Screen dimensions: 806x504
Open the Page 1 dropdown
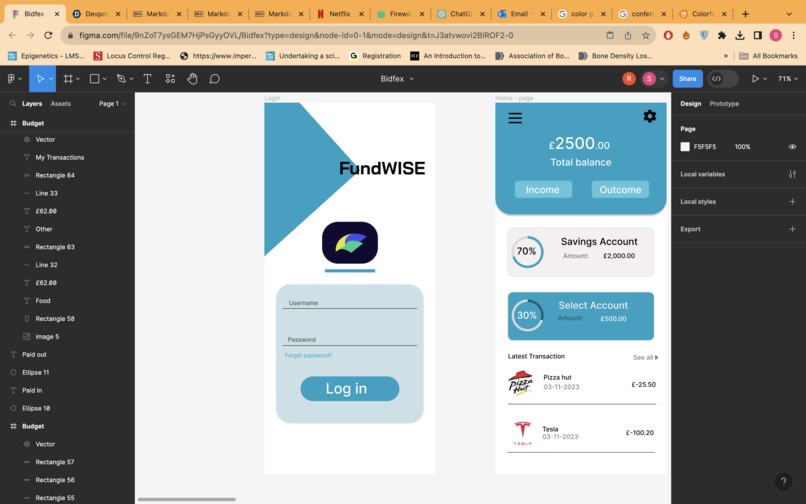click(112, 103)
